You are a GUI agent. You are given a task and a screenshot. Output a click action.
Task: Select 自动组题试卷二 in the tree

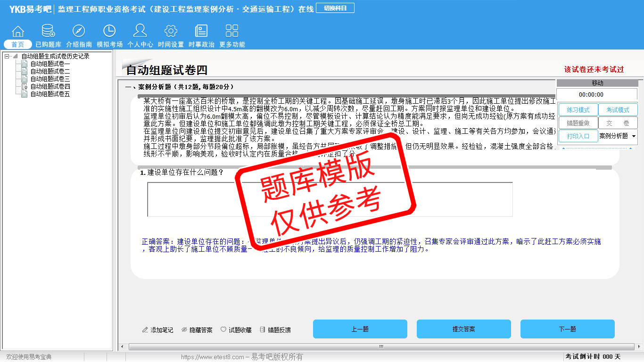click(50, 71)
